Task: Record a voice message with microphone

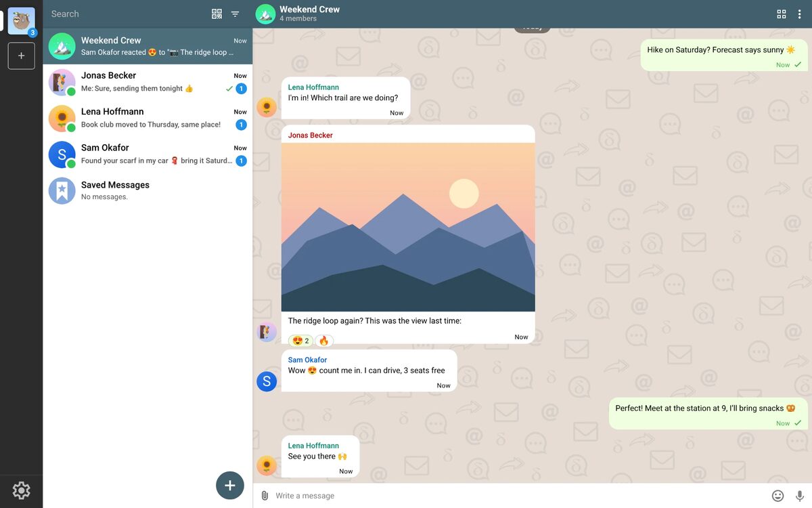Action: [x=800, y=496]
